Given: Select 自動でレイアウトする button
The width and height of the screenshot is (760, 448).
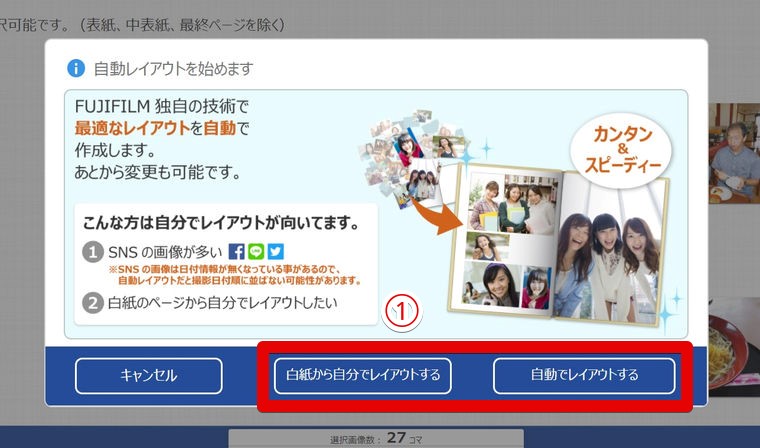Looking at the screenshot, I should click(584, 376).
